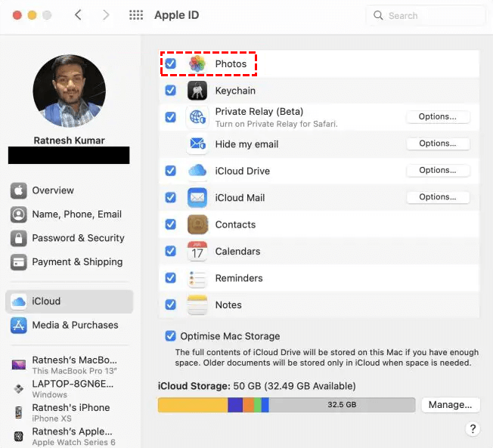This screenshot has width=493, height=448.
Task: Open Options for iCloud Drive
Action: (x=438, y=171)
